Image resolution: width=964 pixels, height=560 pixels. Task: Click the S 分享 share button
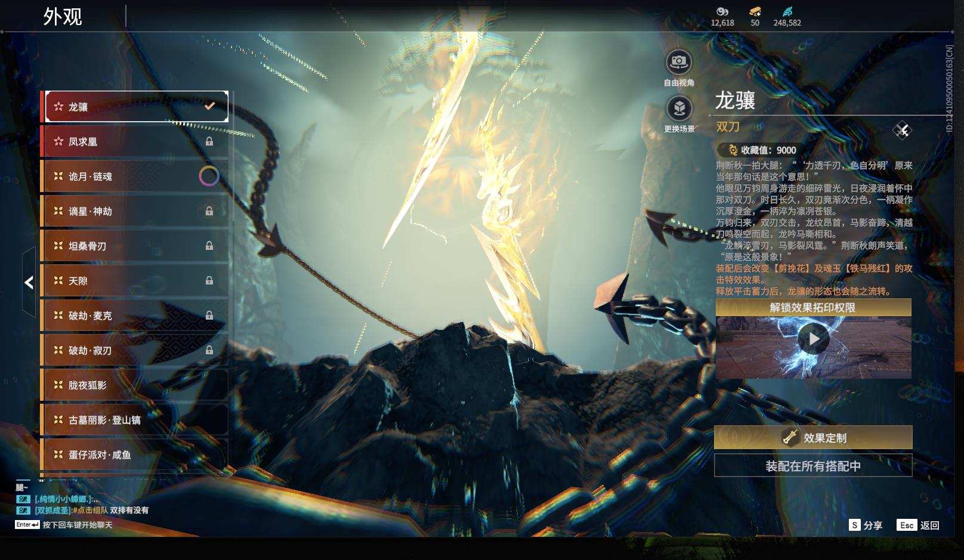pos(866,525)
